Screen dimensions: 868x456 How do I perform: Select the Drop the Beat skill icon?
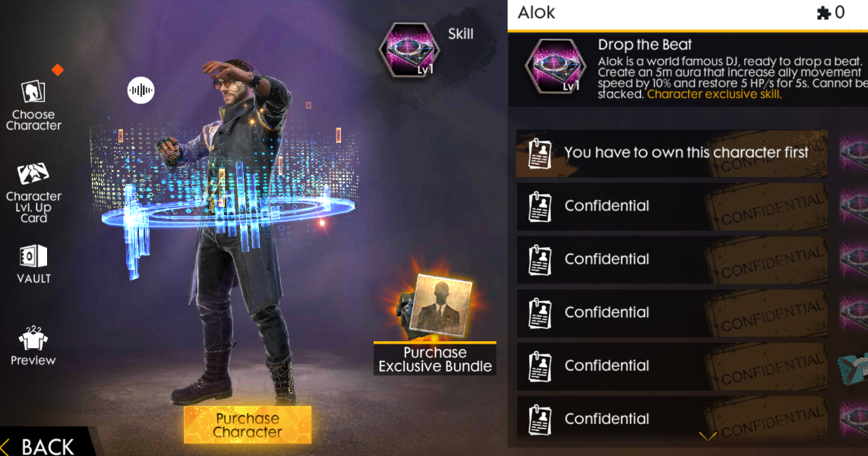point(555,66)
